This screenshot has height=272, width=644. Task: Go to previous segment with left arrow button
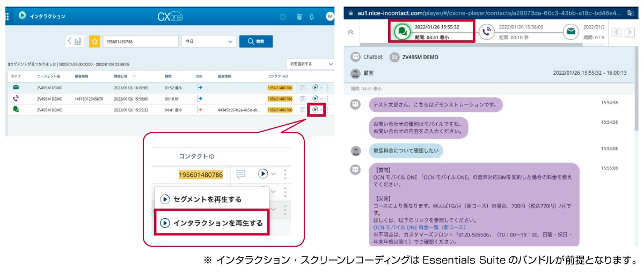coord(617,32)
